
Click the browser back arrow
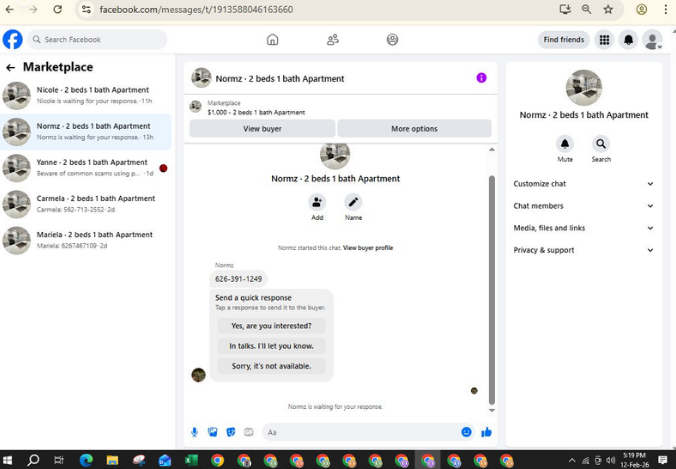(9, 9)
